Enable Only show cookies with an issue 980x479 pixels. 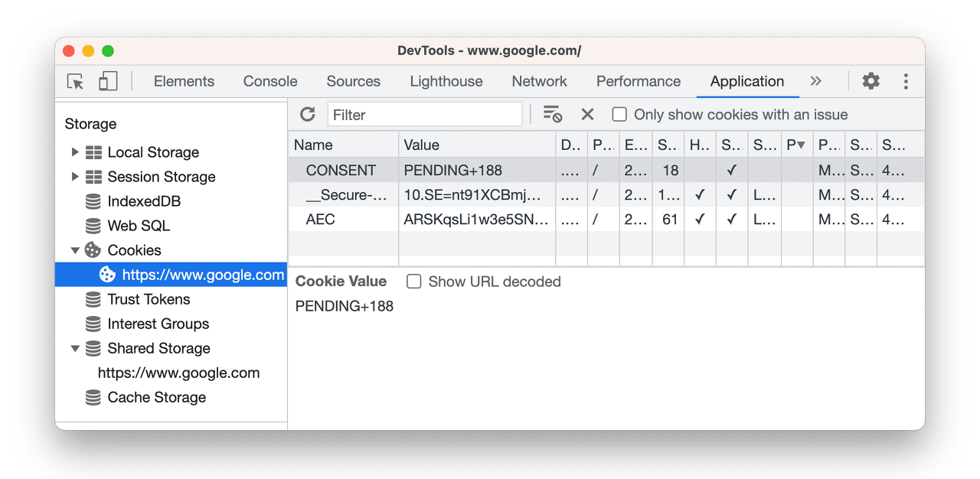pyautogui.click(x=619, y=115)
